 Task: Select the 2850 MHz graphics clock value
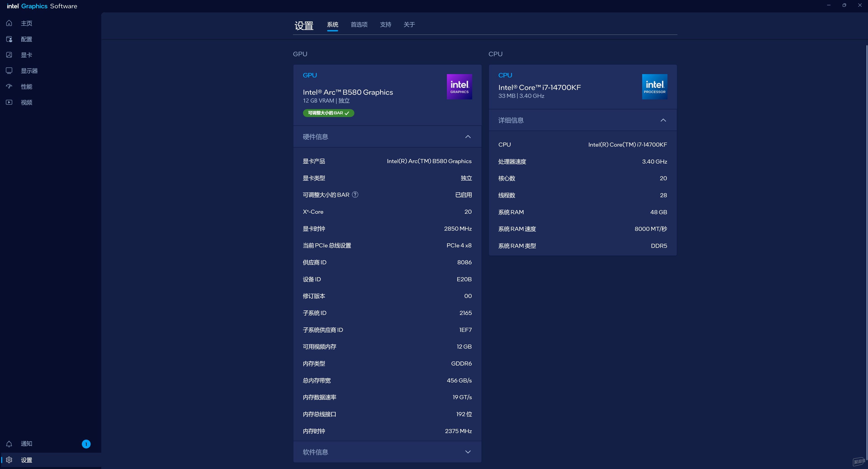coord(458,229)
